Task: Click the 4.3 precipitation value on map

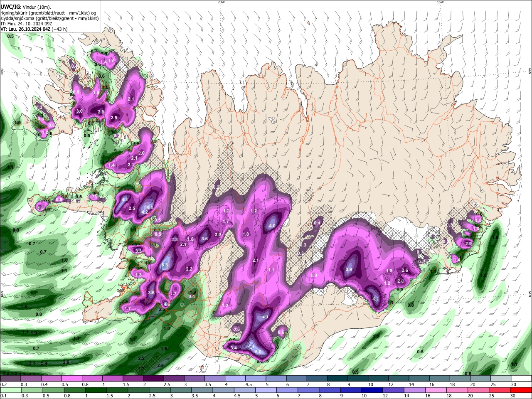Action: click(124, 199)
